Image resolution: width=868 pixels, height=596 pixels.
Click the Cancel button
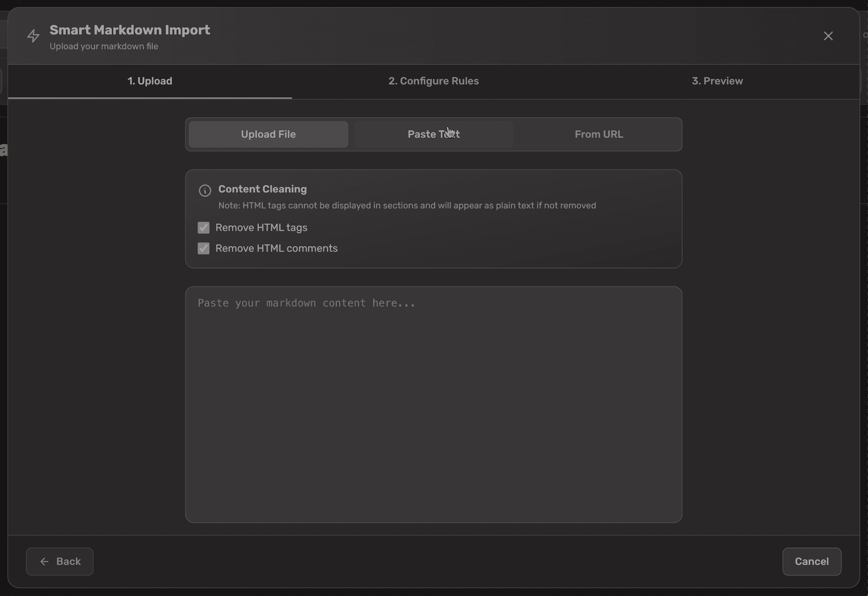pyautogui.click(x=812, y=561)
